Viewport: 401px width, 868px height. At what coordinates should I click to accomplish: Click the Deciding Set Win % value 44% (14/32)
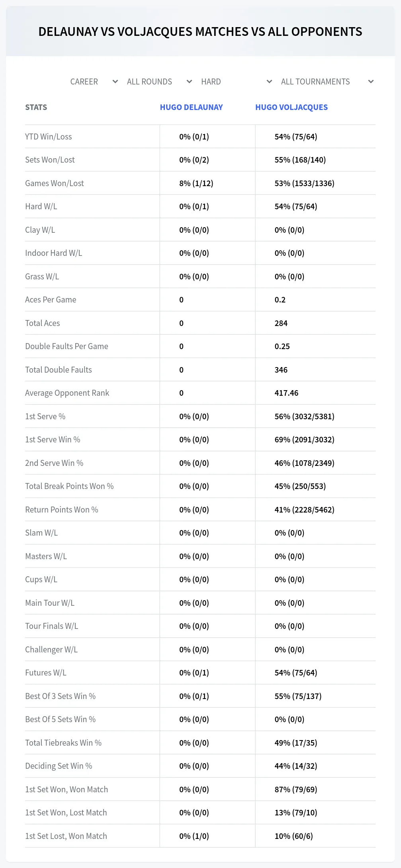[296, 766]
